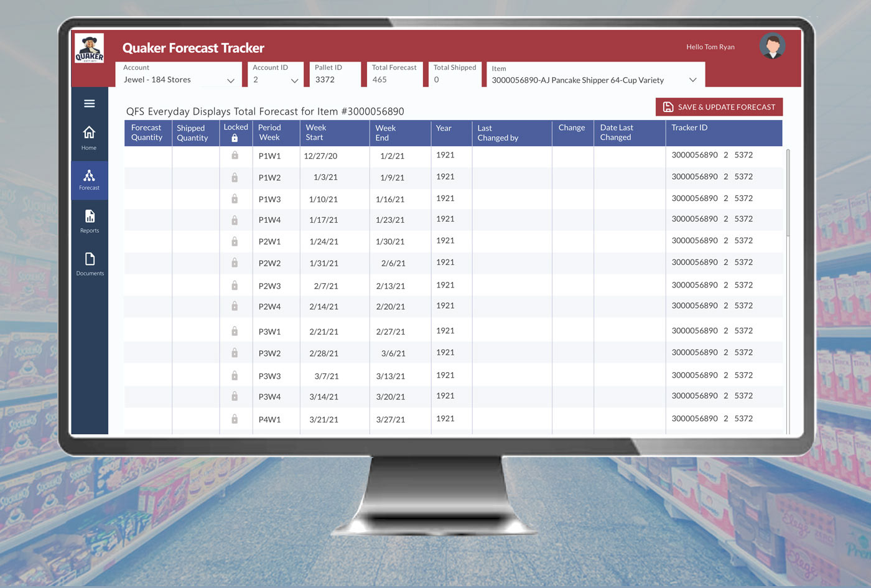Click lock icon in P3W4 row
The image size is (871, 588).
235,396
